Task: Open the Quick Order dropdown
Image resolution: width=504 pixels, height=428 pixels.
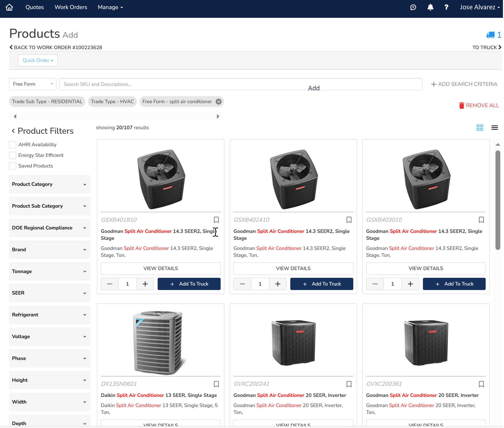Action: coord(38,60)
